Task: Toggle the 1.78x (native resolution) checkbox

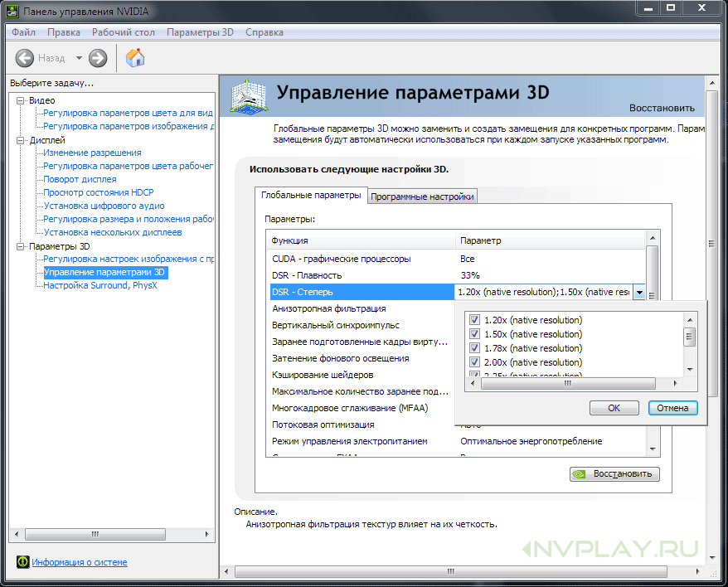Action: point(474,348)
